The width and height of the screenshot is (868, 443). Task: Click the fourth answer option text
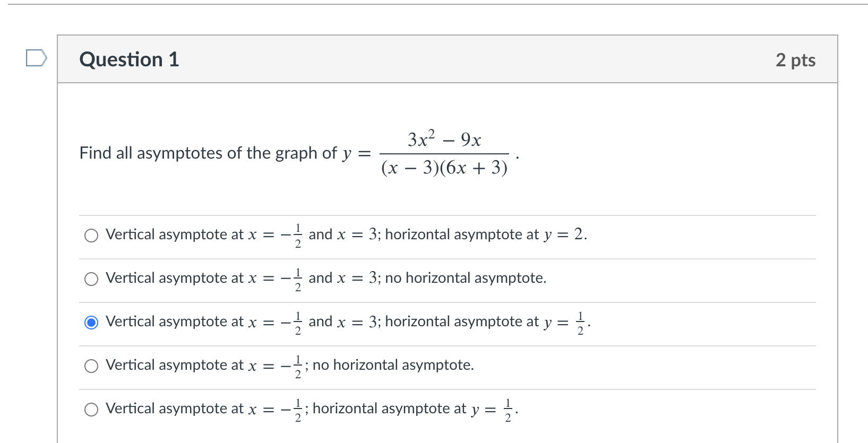pyautogui.click(x=289, y=366)
